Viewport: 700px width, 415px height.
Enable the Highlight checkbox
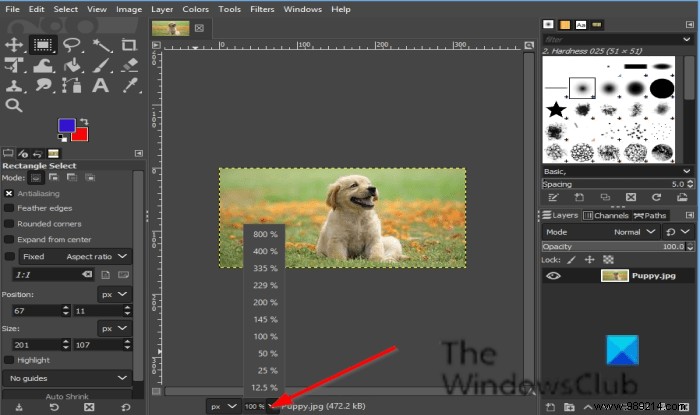tap(8, 360)
